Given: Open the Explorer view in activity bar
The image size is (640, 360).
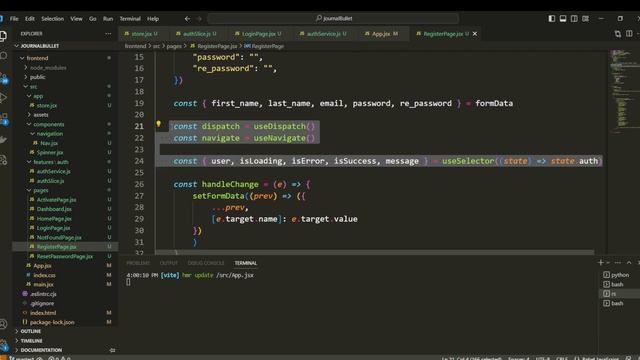Looking at the screenshot, I should pos(3,36).
